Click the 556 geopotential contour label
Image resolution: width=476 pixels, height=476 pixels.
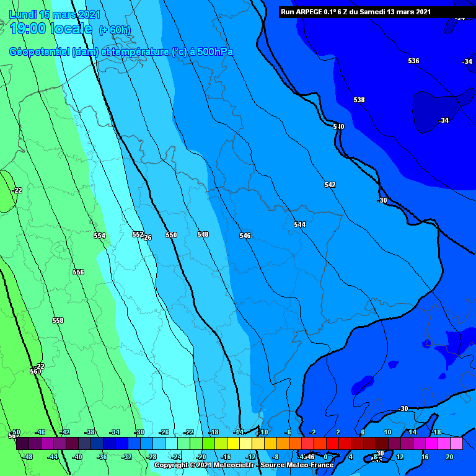(x=78, y=272)
